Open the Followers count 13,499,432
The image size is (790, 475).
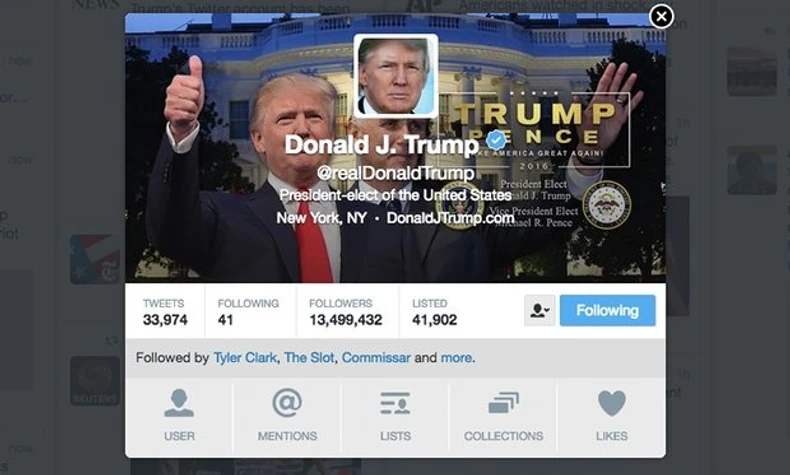click(x=346, y=312)
